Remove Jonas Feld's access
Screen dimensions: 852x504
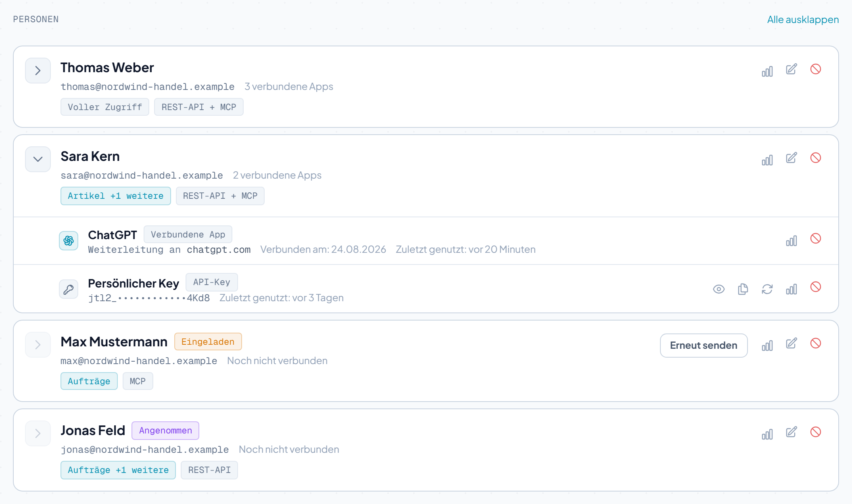(x=815, y=432)
